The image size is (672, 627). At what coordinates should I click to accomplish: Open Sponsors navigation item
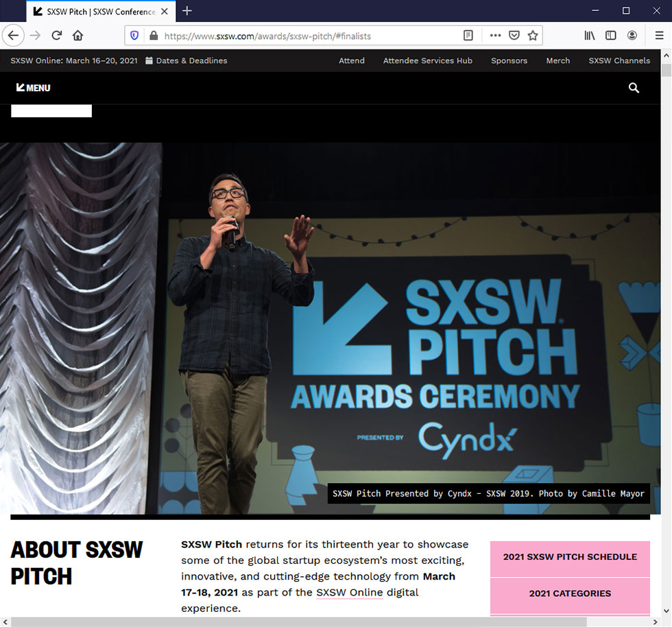click(x=509, y=60)
